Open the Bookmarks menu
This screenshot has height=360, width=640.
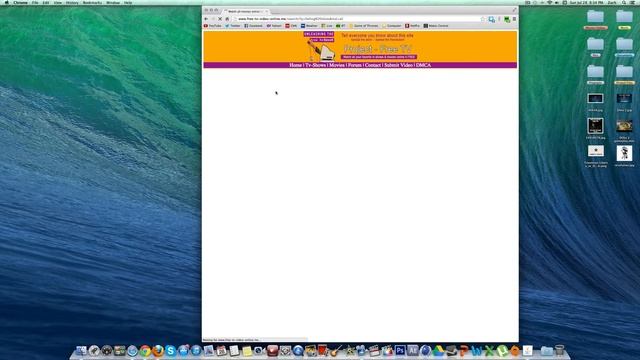(93, 2)
